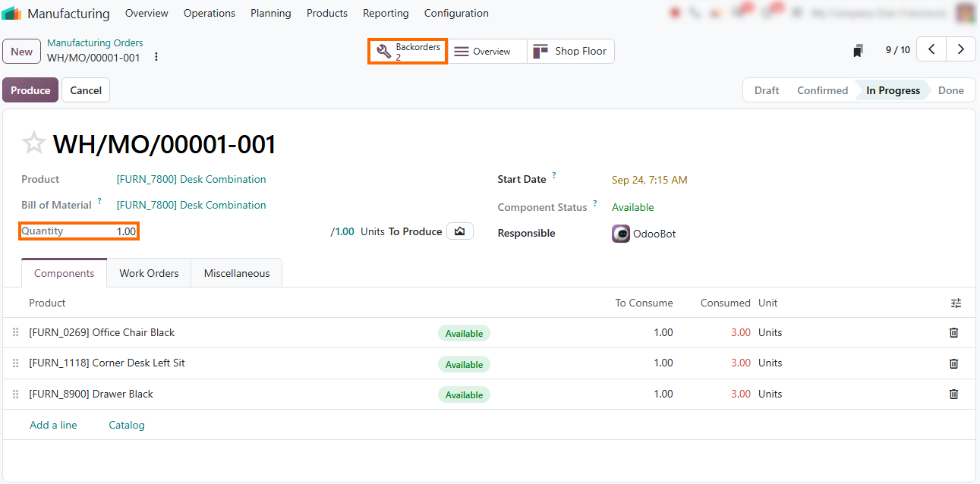The image size is (980, 484).
Task: Switch to the Work Orders tab
Action: (149, 273)
